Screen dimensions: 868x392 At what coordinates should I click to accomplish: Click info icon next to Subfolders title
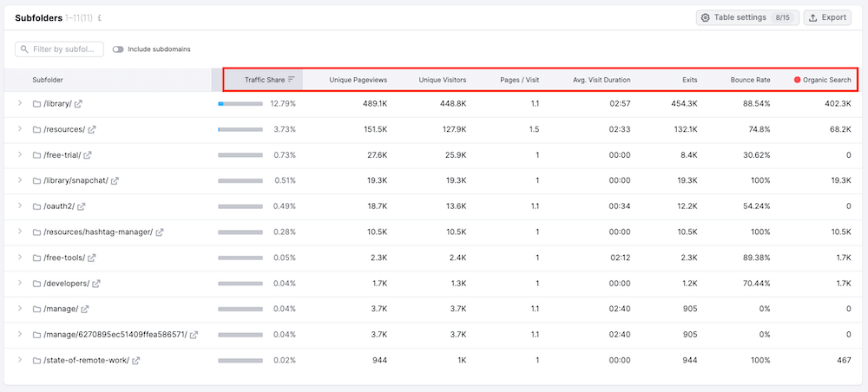[x=100, y=18]
